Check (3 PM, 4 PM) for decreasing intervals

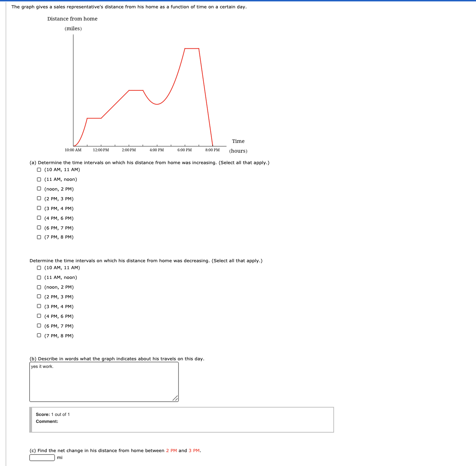[38, 306]
